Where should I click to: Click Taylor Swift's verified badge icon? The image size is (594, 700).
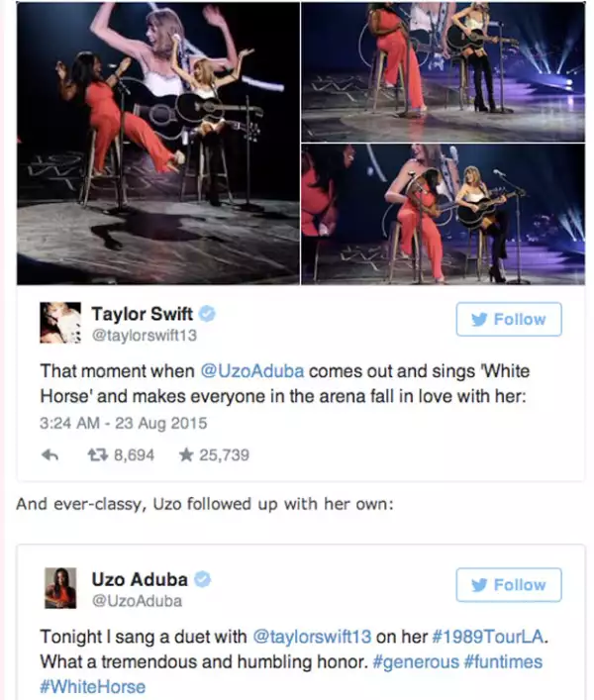(207, 314)
